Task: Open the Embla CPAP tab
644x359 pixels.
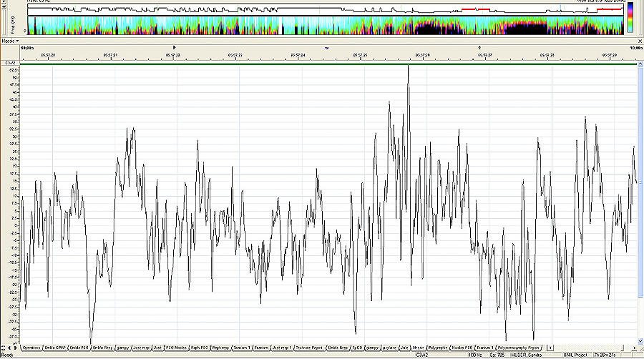Action: 55,348
